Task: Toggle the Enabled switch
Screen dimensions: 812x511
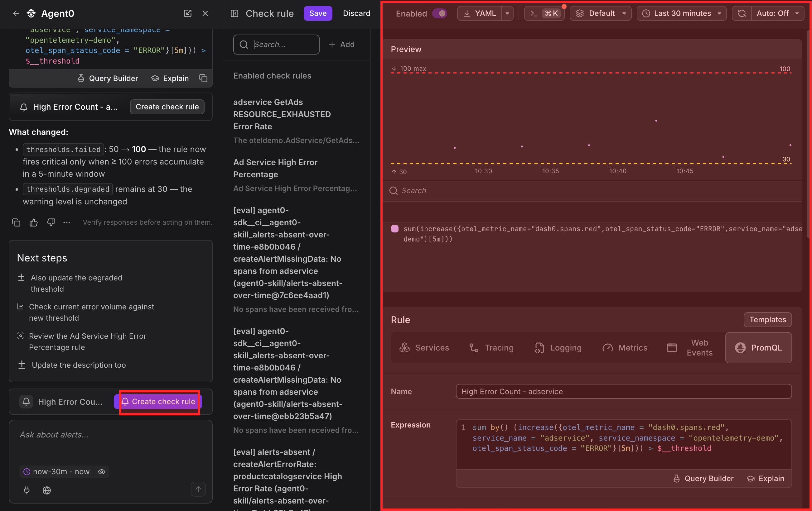Action: click(439, 13)
